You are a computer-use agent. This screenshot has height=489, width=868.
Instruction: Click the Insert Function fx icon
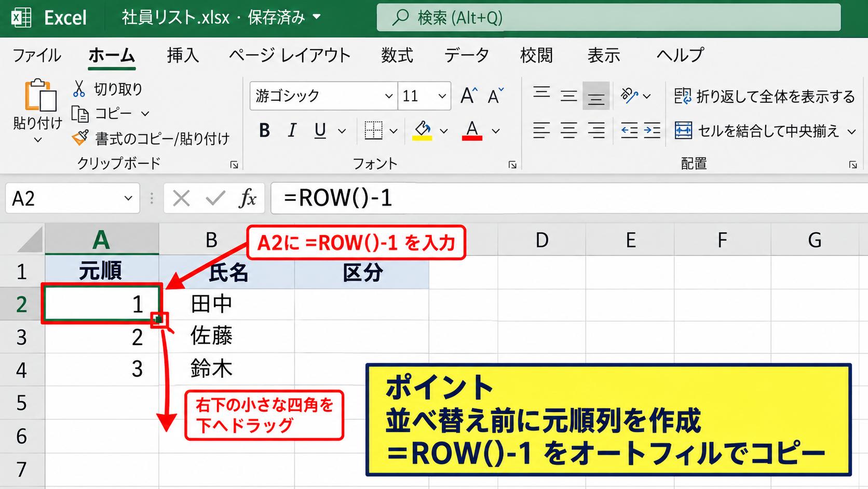click(x=248, y=199)
